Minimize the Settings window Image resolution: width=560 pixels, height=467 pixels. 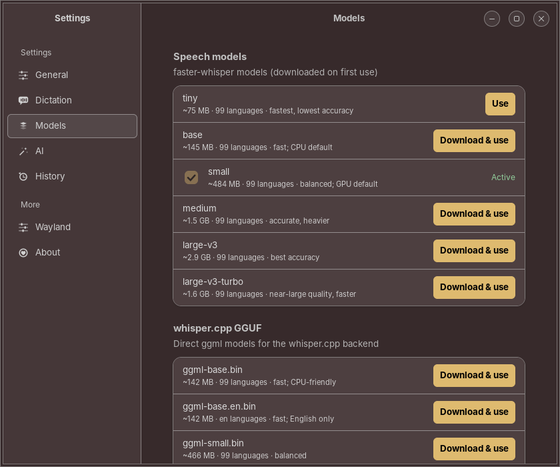point(492,19)
